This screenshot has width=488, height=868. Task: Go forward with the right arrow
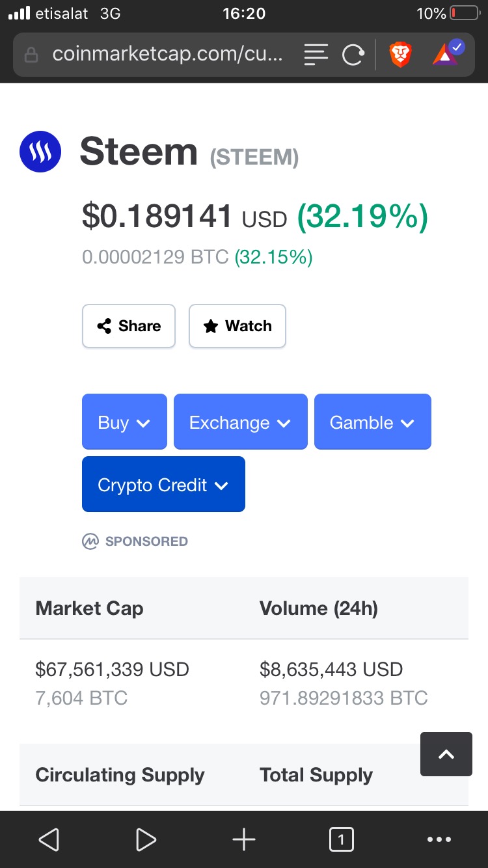point(146,839)
